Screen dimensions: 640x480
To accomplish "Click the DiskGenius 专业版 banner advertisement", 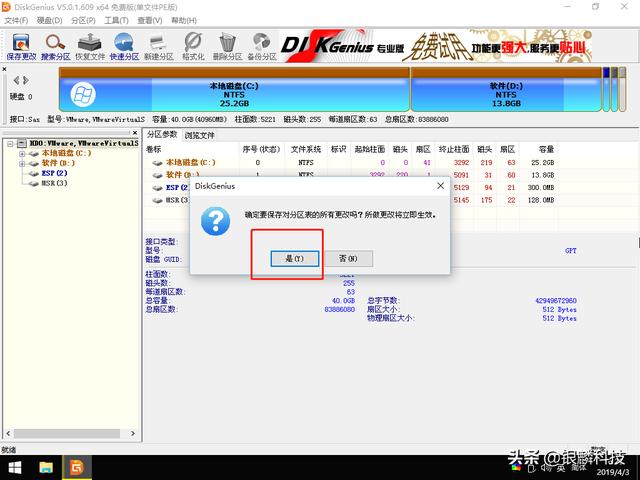I will click(437, 46).
